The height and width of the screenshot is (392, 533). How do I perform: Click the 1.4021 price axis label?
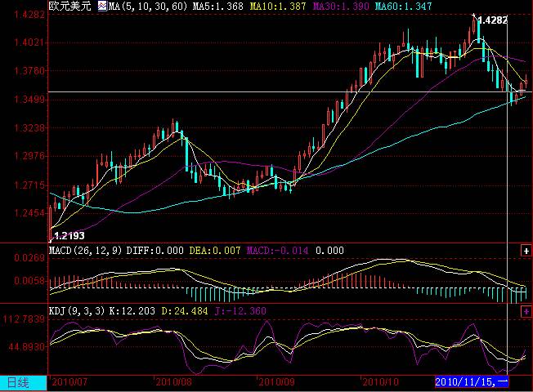(29, 42)
